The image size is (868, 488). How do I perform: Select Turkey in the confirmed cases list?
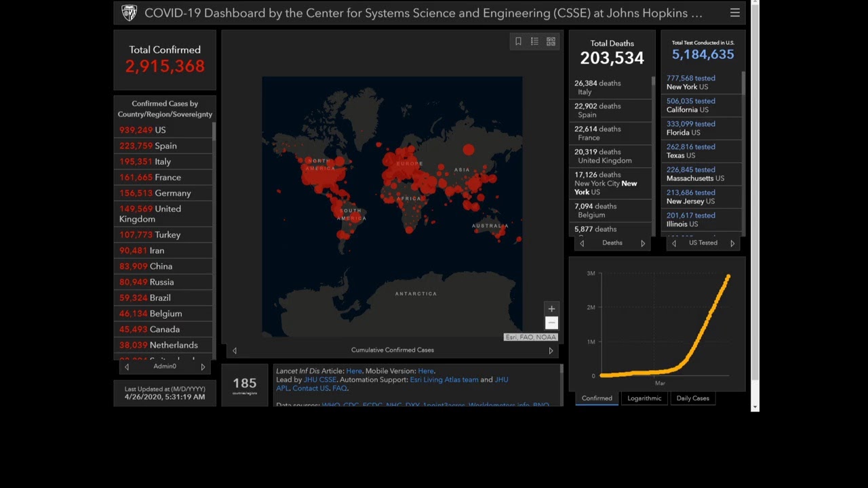coord(163,235)
